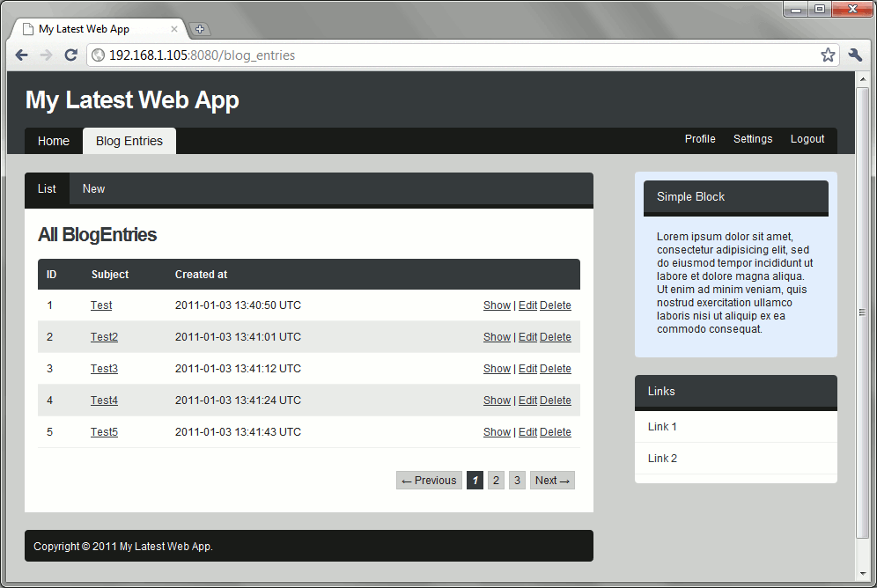Viewport: 877px width, 588px height.
Task: Show the Test4 entry
Action: [x=497, y=401]
